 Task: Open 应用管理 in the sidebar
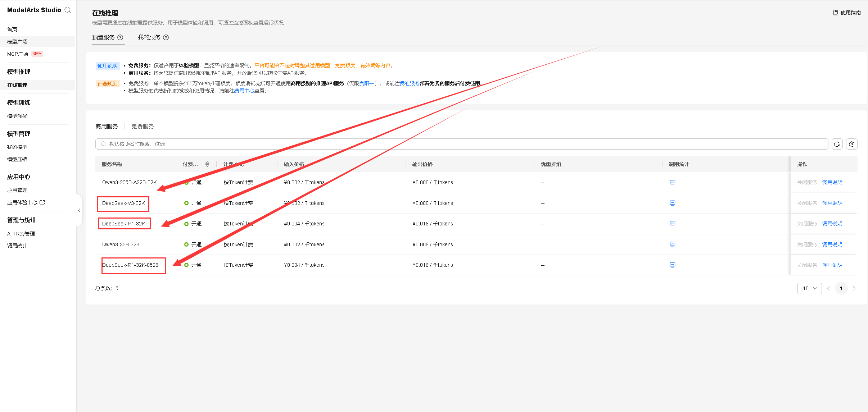pyautogui.click(x=17, y=190)
